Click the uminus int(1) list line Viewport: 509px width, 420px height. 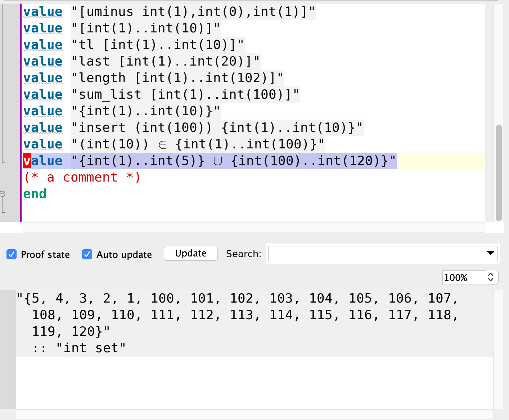(169, 12)
